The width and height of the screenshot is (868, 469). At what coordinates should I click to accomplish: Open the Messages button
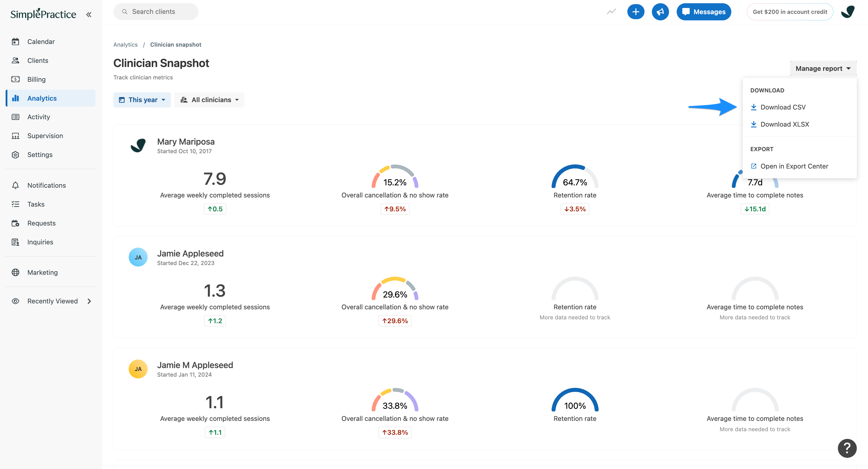coord(704,12)
